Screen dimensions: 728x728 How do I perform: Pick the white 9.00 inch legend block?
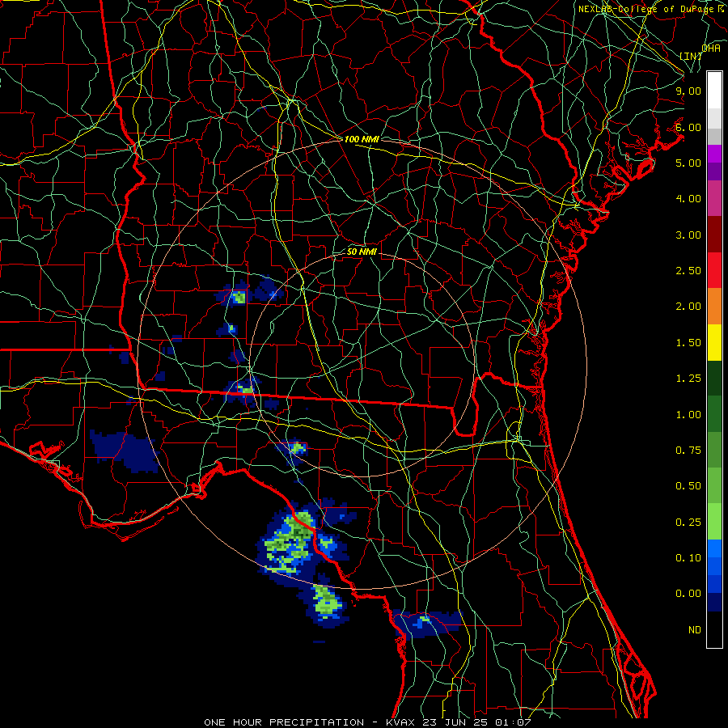[x=714, y=91]
